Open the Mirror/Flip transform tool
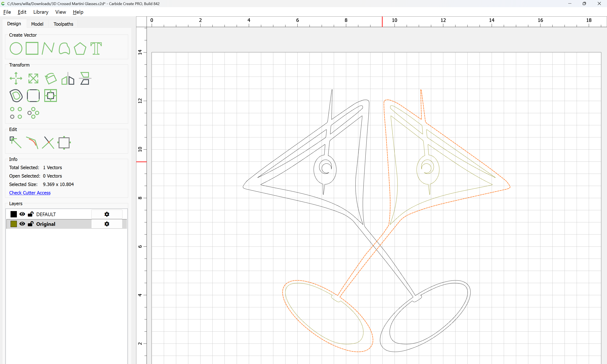 pos(68,79)
